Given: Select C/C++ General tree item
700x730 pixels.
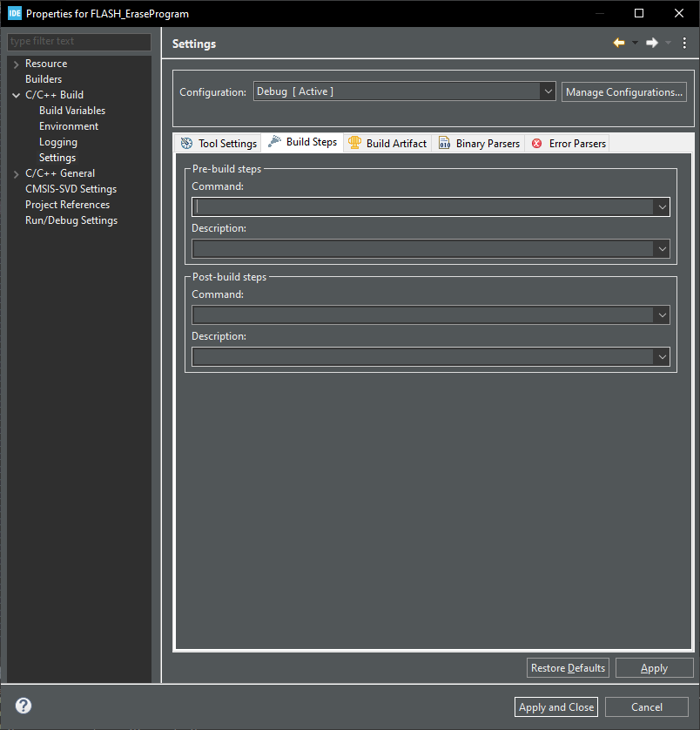Looking at the screenshot, I should [60, 173].
